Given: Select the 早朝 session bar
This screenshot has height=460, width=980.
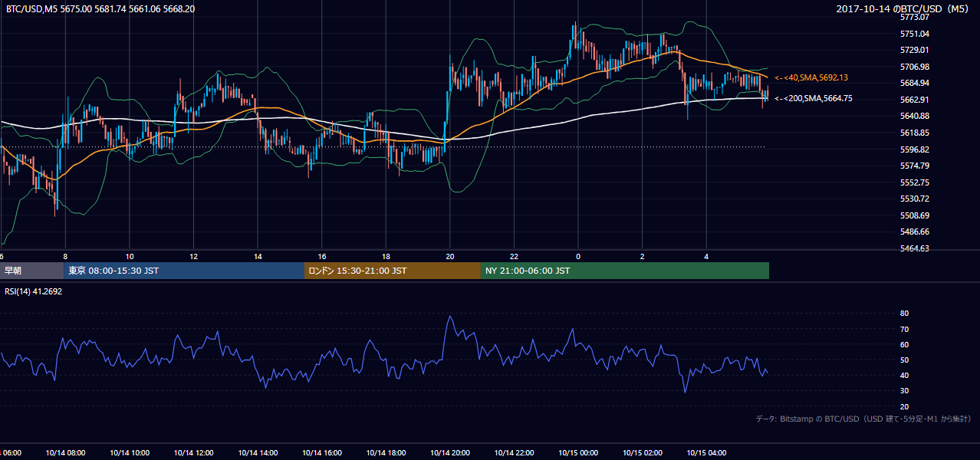Looking at the screenshot, I should [x=32, y=271].
